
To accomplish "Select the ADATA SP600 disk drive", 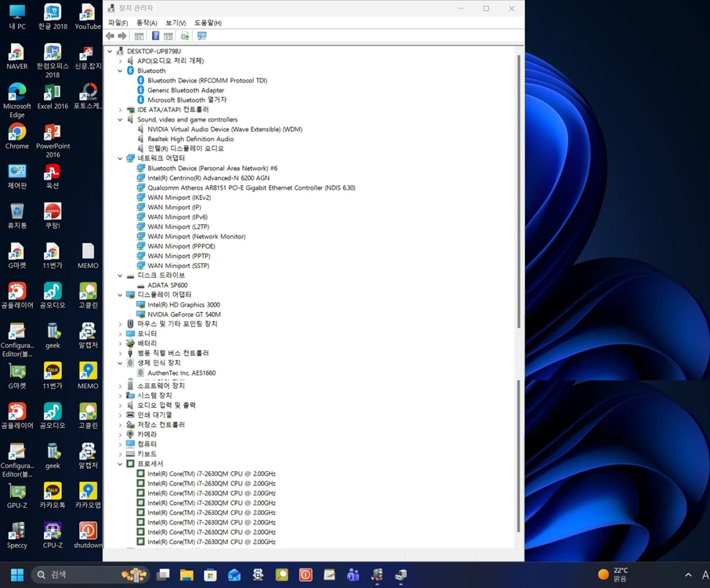I will [167, 285].
